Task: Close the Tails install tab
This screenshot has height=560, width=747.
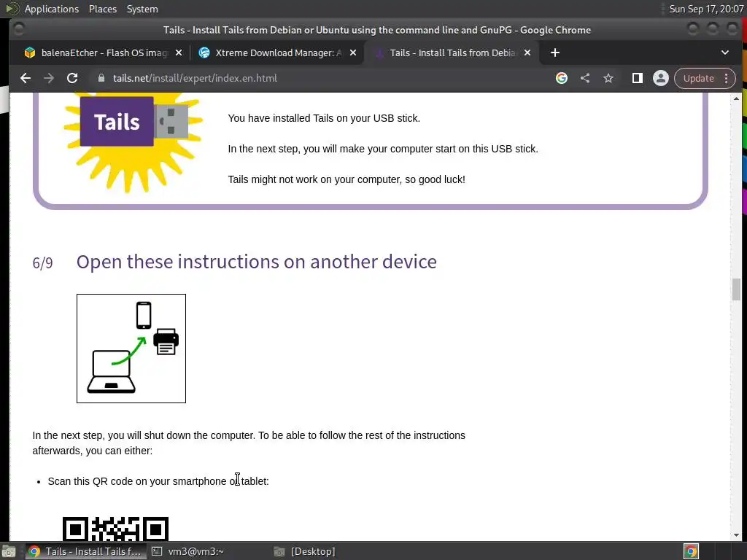Action: 527,52
